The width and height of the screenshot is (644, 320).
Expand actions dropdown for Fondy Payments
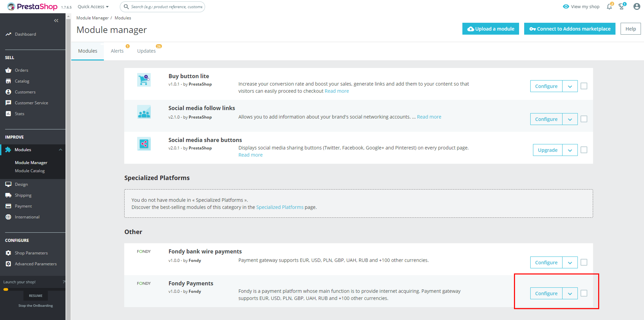(x=570, y=294)
